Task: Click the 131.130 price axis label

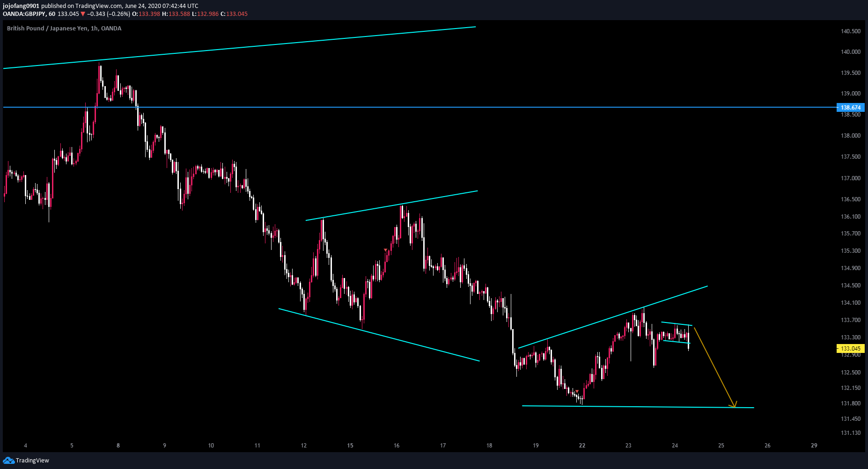Action: [851, 433]
